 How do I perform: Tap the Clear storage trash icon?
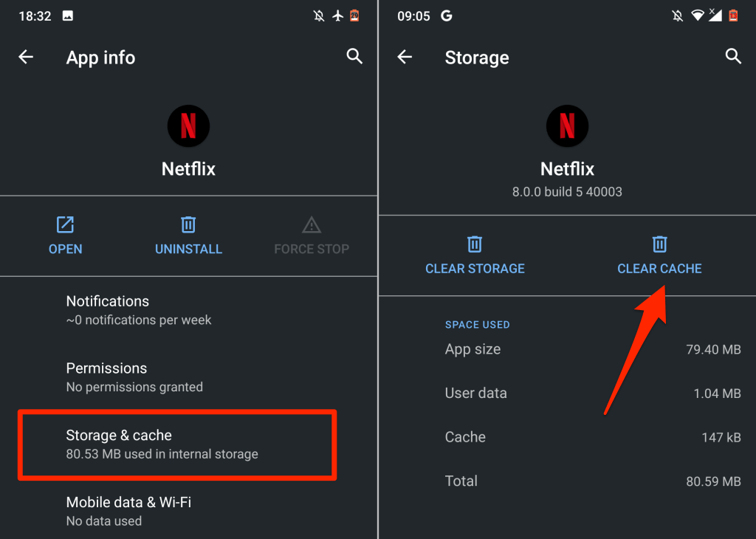tap(475, 244)
